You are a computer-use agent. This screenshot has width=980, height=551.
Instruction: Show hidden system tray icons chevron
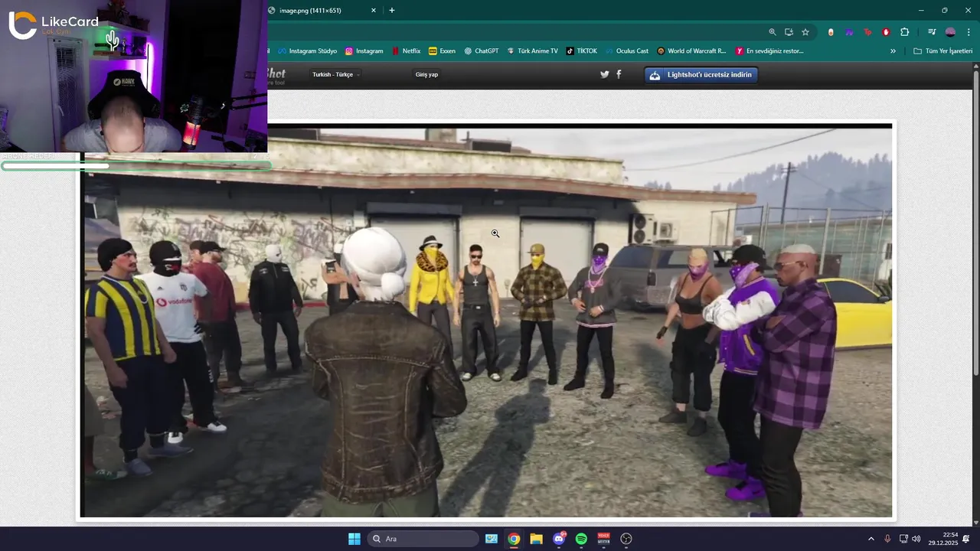[871, 539]
